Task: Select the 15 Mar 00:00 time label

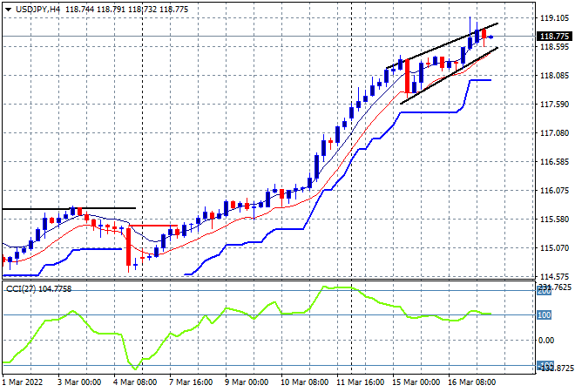Action: coord(416,382)
